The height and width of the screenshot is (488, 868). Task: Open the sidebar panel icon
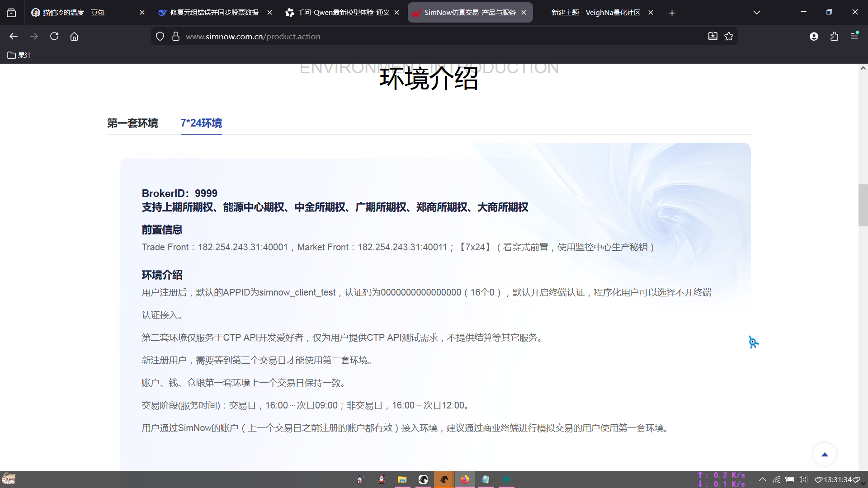coord(11,12)
